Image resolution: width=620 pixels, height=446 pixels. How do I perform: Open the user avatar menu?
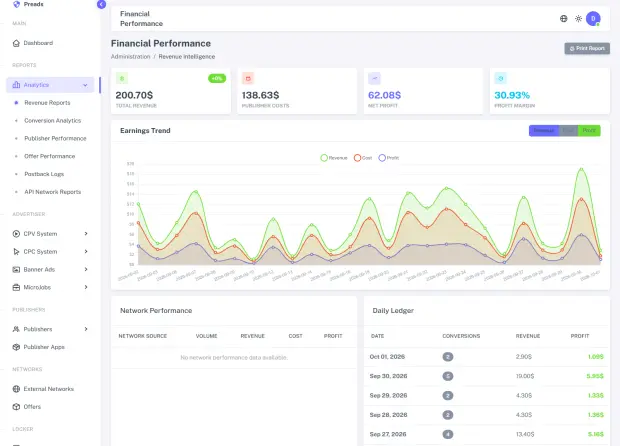coord(593,19)
